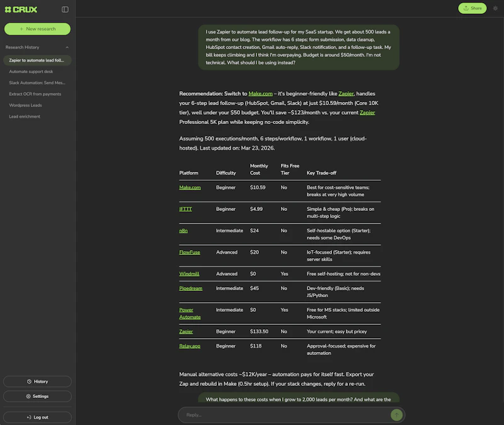Click the '$133.50' cost cell
Screen dimensions: 504x425
[x=259, y=332]
